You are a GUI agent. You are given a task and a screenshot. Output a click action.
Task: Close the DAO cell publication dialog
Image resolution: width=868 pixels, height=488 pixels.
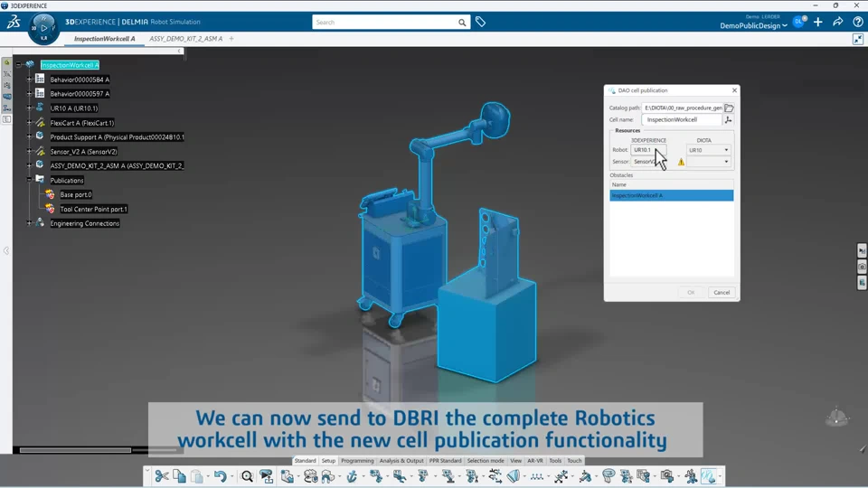(734, 90)
